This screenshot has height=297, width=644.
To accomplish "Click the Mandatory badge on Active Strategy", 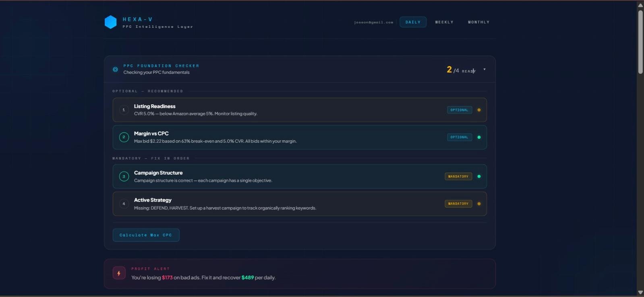I will point(458,204).
